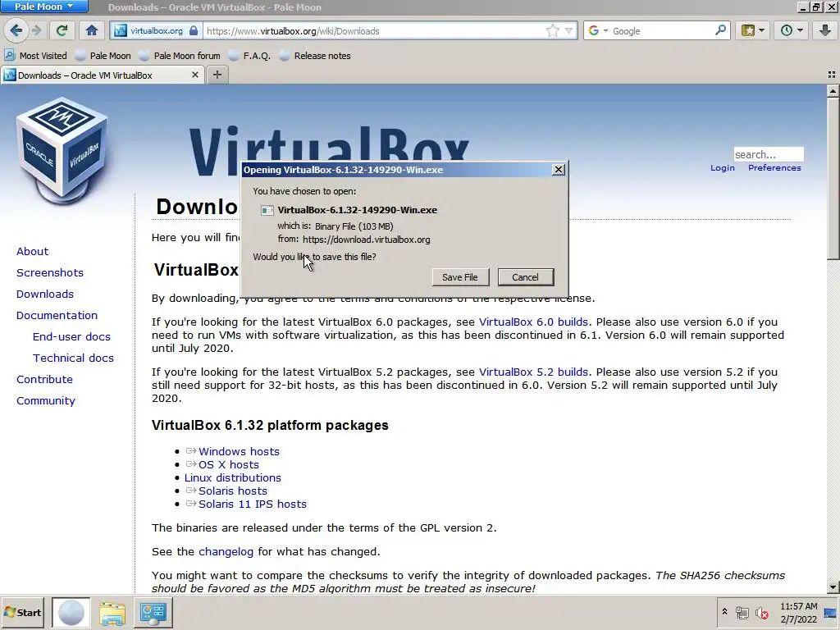The height and width of the screenshot is (630, 840).
Task: Open the Pale Moon application menu
Action: (x=43, y=7)
